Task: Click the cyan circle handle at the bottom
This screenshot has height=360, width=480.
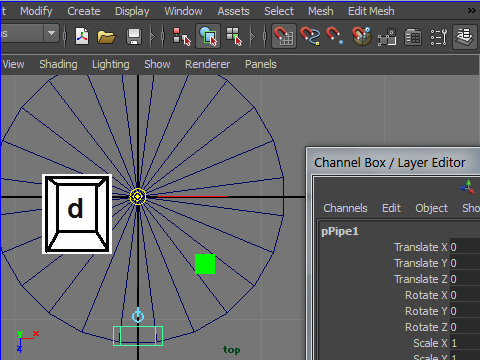Action: pyautogui.click(x=138, y=315)
